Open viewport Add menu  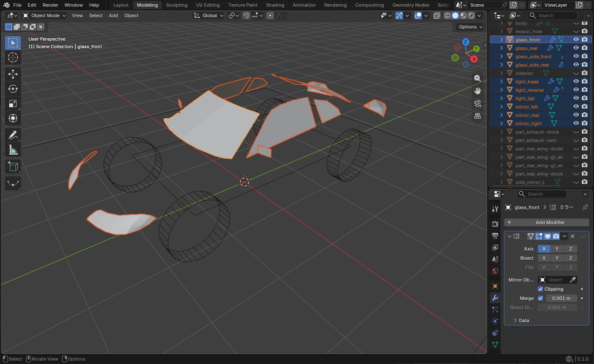(x=113, y=16)
